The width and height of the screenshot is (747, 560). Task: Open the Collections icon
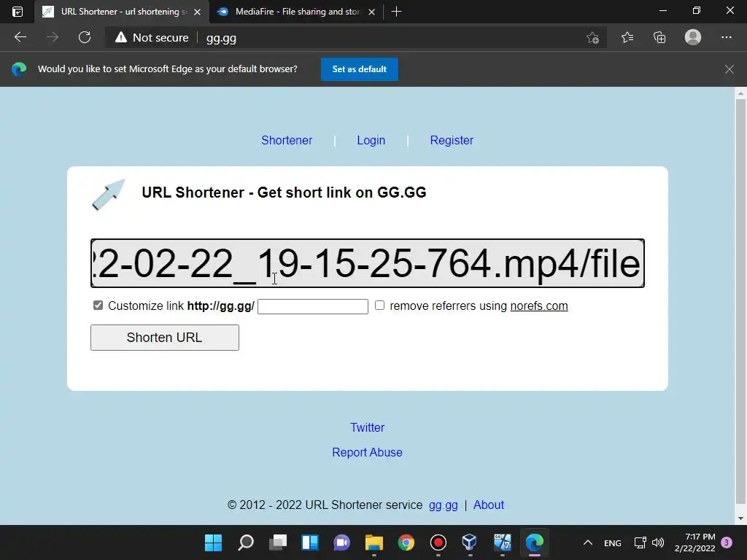point(659,37)
